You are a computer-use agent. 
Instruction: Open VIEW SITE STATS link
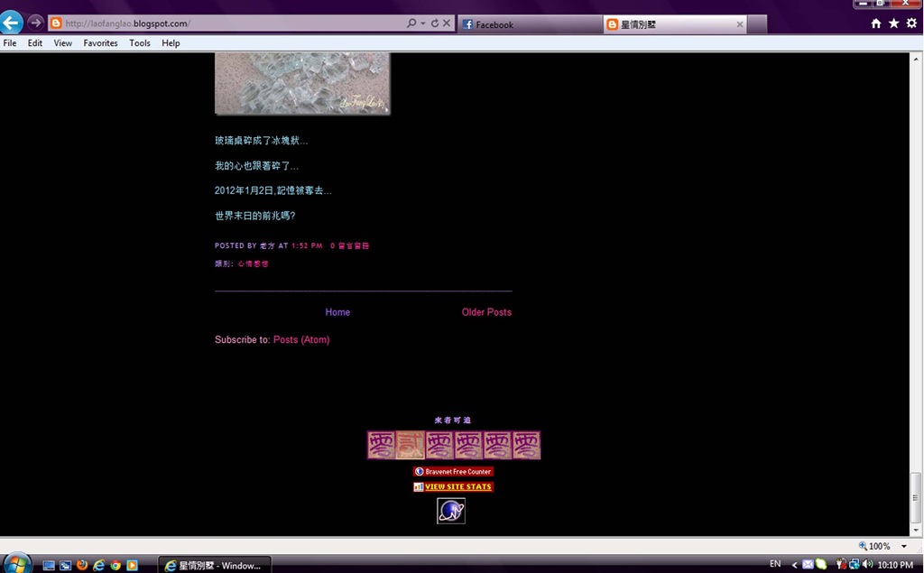453,487
